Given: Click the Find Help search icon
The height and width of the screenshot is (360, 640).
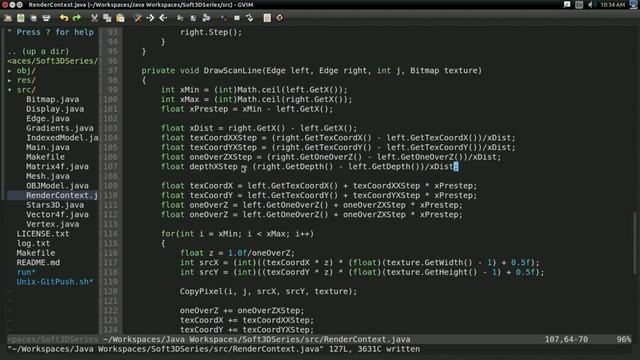Looking at the screenshot, I should click(x=280, y=18).
